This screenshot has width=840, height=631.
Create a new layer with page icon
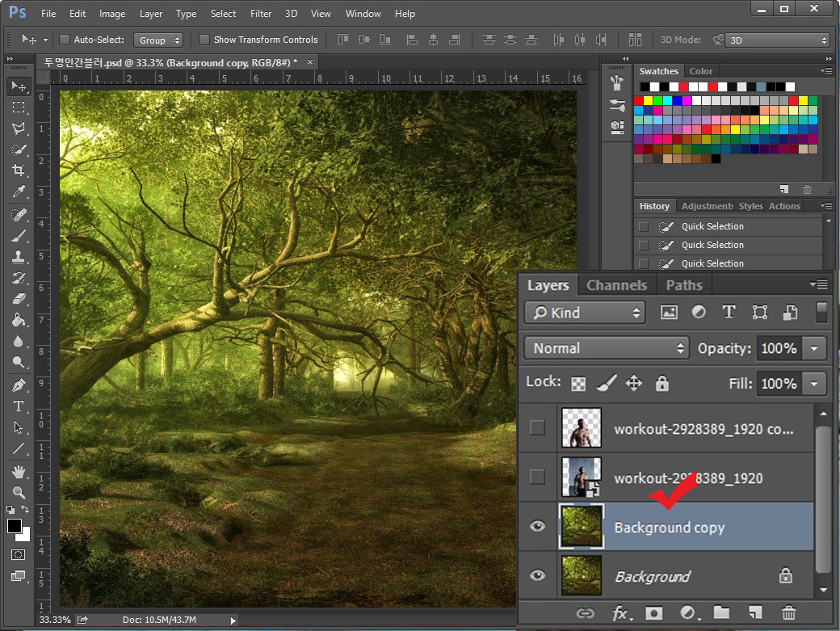pyautogui.click(x=754, y=613)
